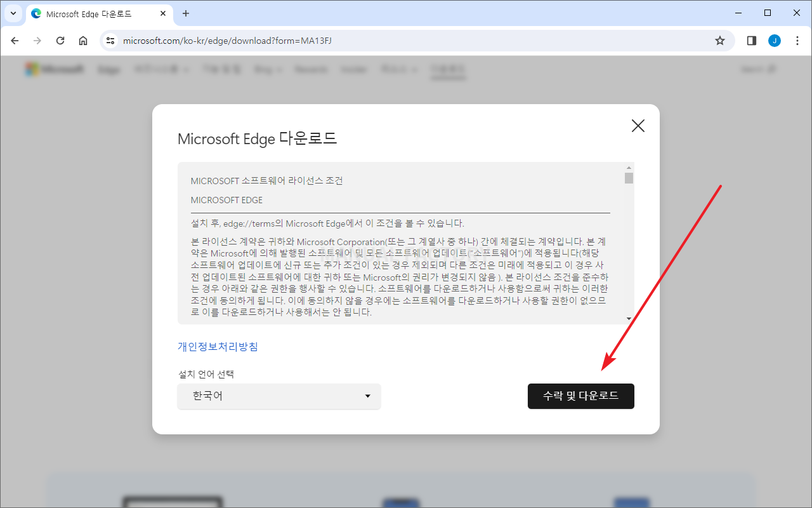Click the Microsoft Edge 다운로드 dialog title
Screen dimensions: 812x508
coord(257,138)
